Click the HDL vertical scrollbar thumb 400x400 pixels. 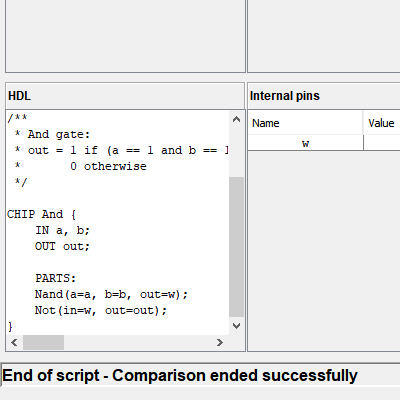point(236,247)
